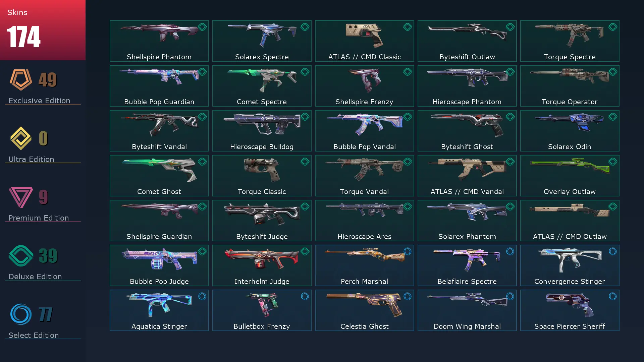Select the Solarex Odin skin card
The image size is (644, 362).
click(x=570, y=131)
